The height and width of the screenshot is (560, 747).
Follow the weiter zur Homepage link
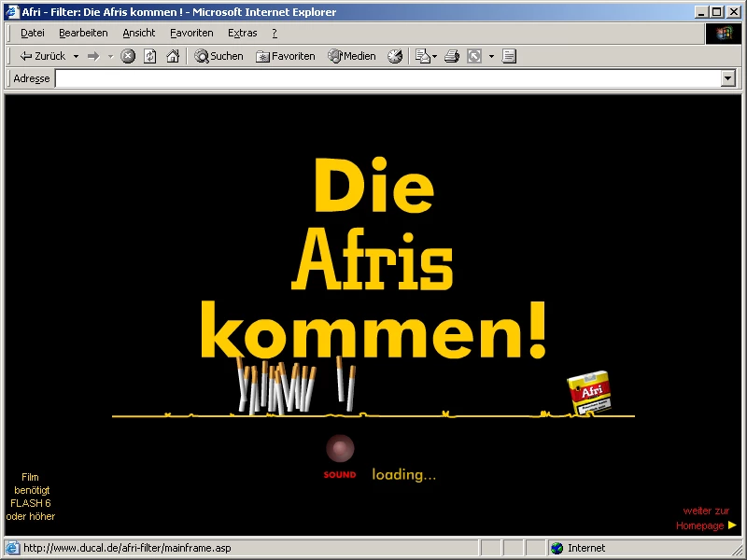706,519
